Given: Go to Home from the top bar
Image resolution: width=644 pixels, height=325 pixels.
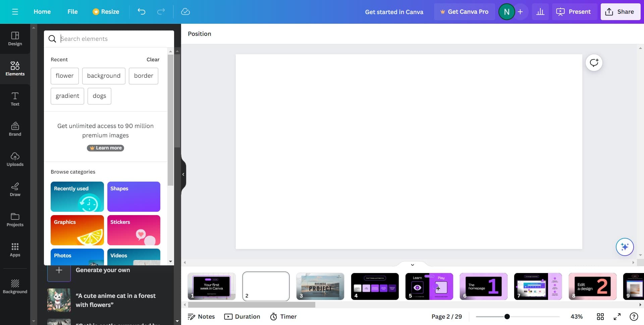Looking at the screenshot, I should [42, 11].
